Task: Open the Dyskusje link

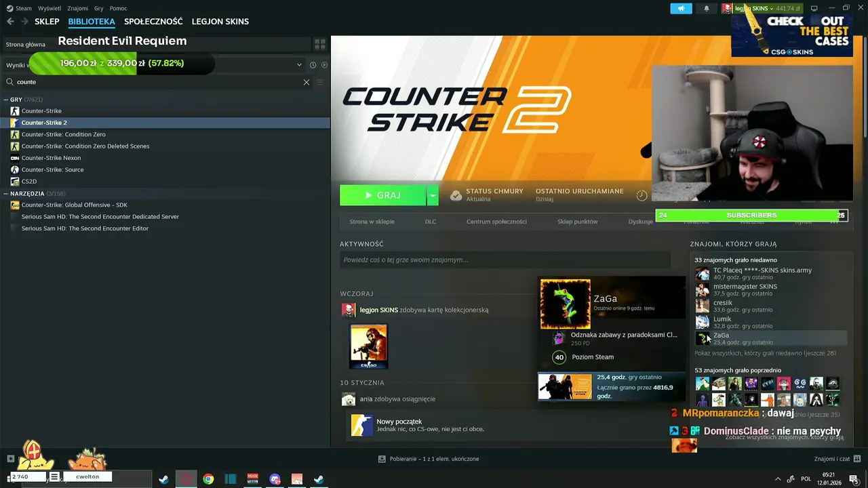Action: [640, 222]
